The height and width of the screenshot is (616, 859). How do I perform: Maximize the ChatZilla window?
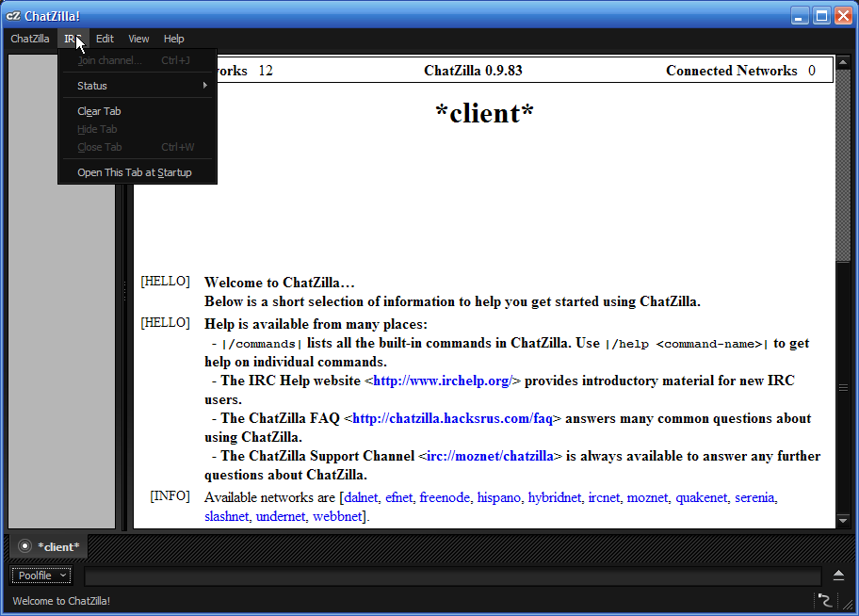tap(821, 16)
